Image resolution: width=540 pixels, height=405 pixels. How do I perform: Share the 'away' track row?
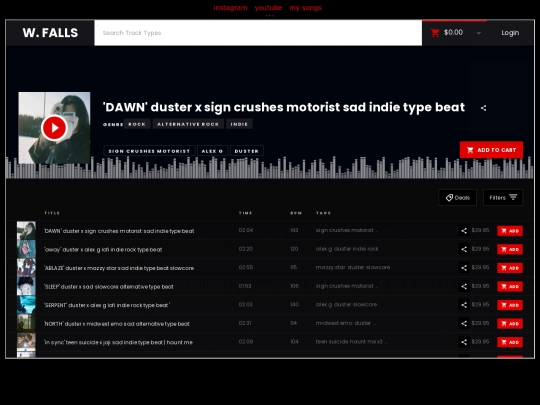pos(464,249)
